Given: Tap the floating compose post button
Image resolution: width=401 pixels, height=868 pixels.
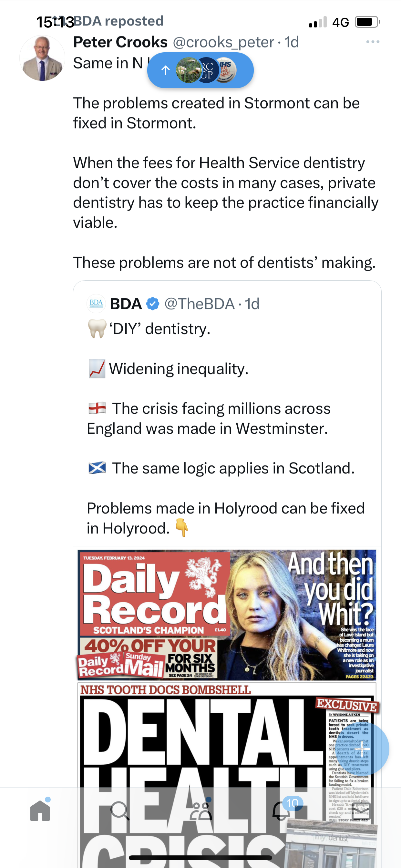Looking at the screenshot, I should coord(367,749).
